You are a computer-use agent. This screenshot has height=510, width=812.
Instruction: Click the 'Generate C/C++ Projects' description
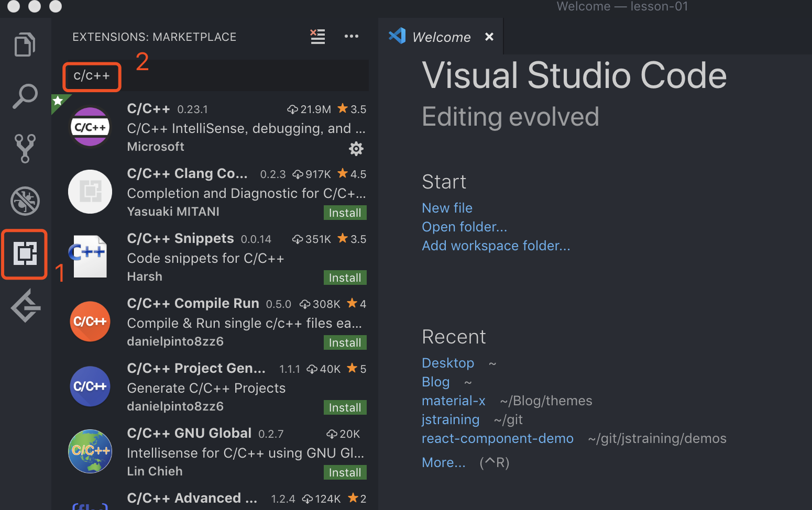(206, 388)
